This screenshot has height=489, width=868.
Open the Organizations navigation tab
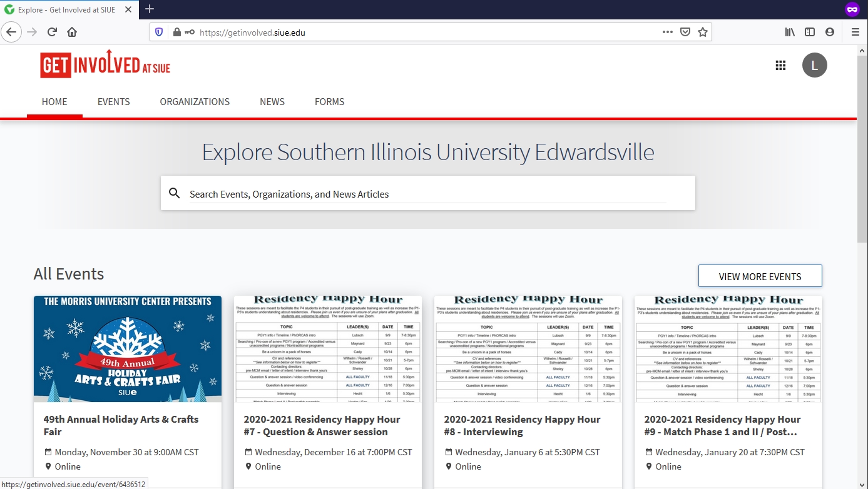pyautogui.click(x=195, y=102)
